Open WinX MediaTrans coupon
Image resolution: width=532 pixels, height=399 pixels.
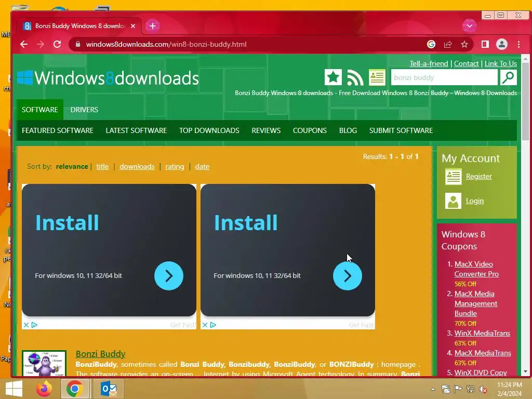click(x=482, y=333)
